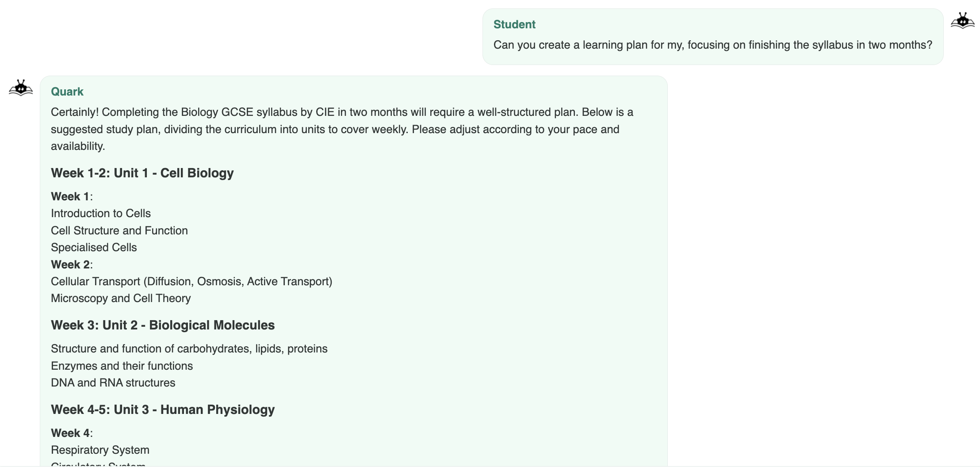The width and height of the screenshot is (980, 467).
Task: Click the DNA and RNA structures line
Action: pos(113,383)
